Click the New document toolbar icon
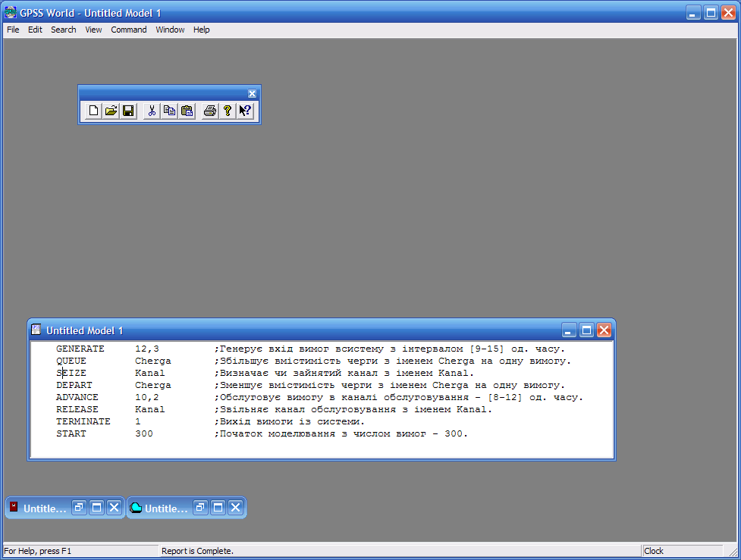The width and height of the screenshot is (741, 560). [x=93, y=111]
